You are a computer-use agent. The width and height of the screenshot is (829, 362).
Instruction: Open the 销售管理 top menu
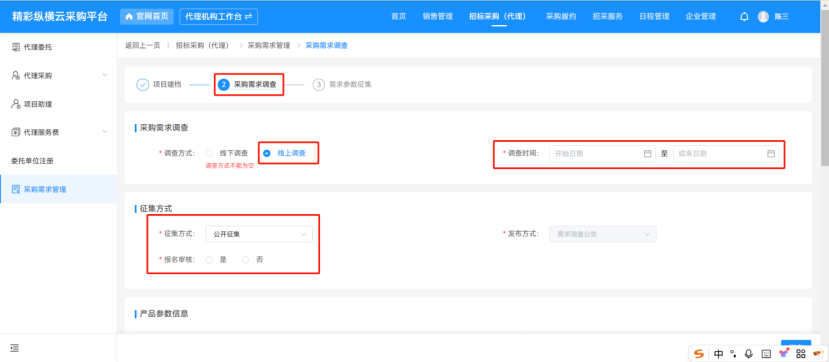coord(438,16)
